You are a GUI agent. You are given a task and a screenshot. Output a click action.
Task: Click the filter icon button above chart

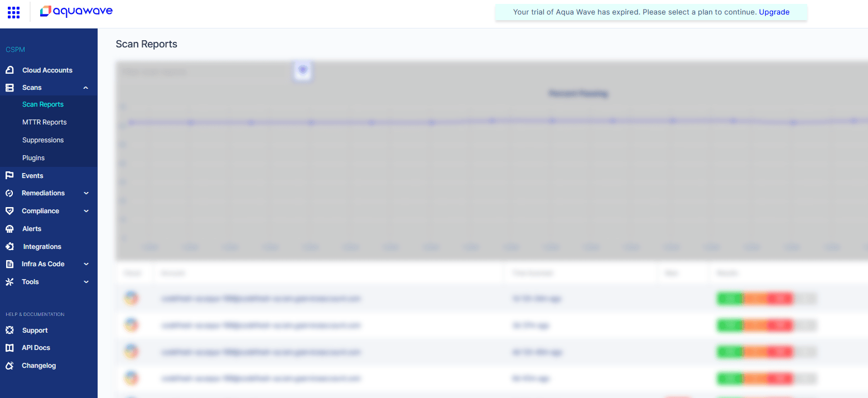click(x=303, y=70)
